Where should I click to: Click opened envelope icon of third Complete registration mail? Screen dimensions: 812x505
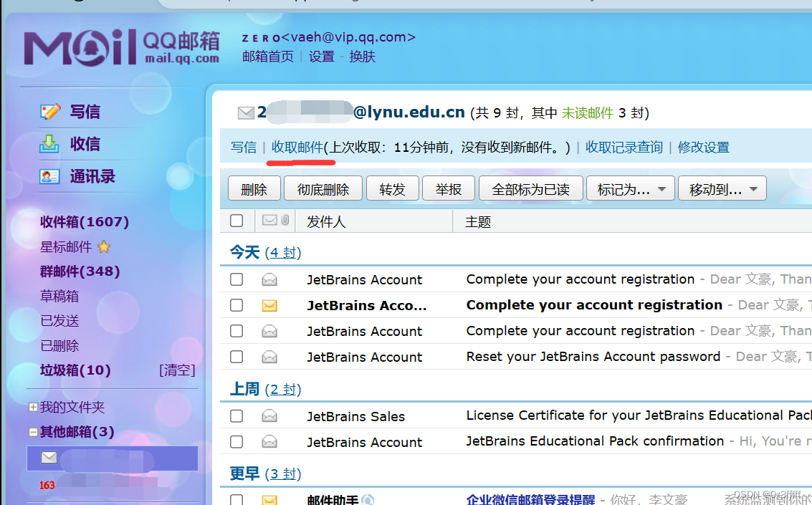click(269, 331)
